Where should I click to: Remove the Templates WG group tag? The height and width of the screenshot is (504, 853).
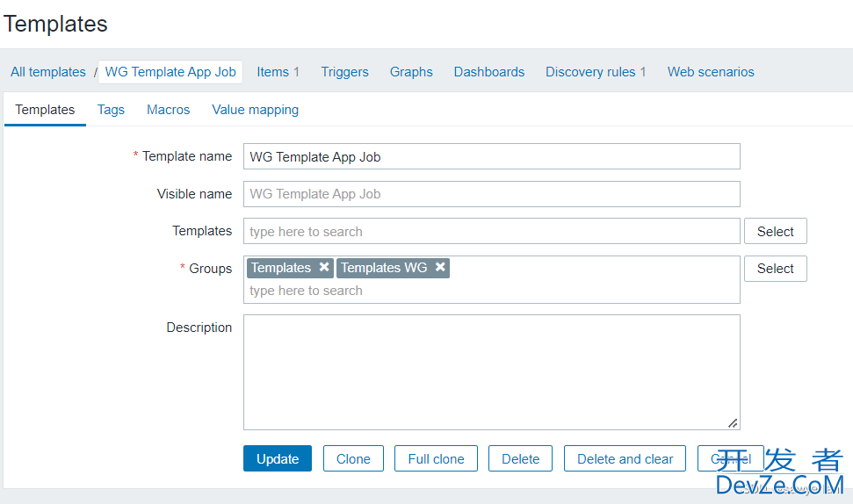[x=440, y=267]
